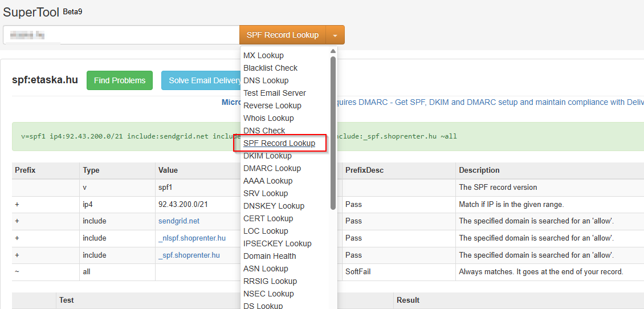Pick Whois Lookup in the menu

[x=268, y=118]
